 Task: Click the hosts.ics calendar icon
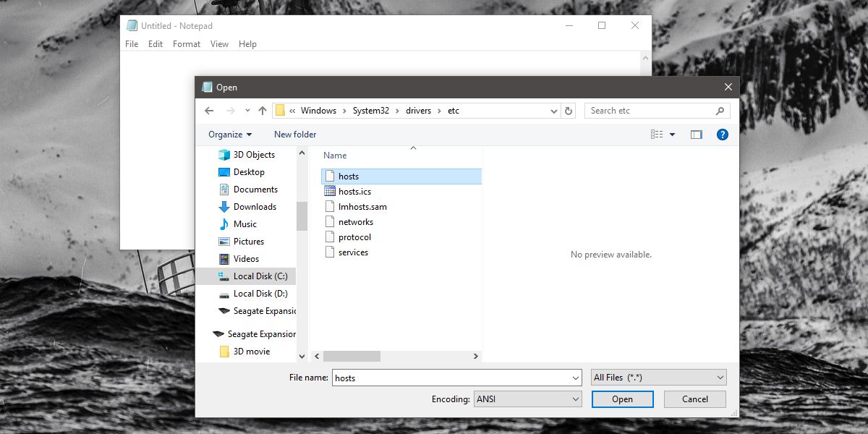click(x=330, y=192)
